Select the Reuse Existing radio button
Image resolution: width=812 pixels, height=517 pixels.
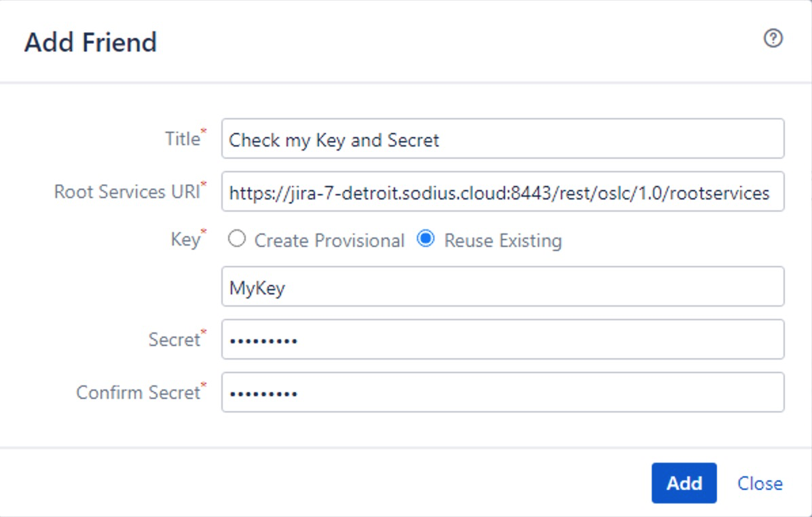click(x=426, y=239)
